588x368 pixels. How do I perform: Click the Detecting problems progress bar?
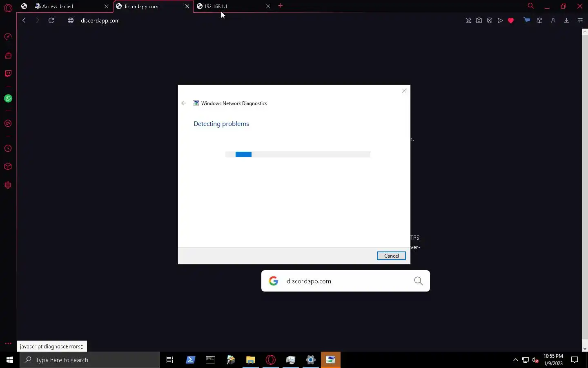coord(298,154)
